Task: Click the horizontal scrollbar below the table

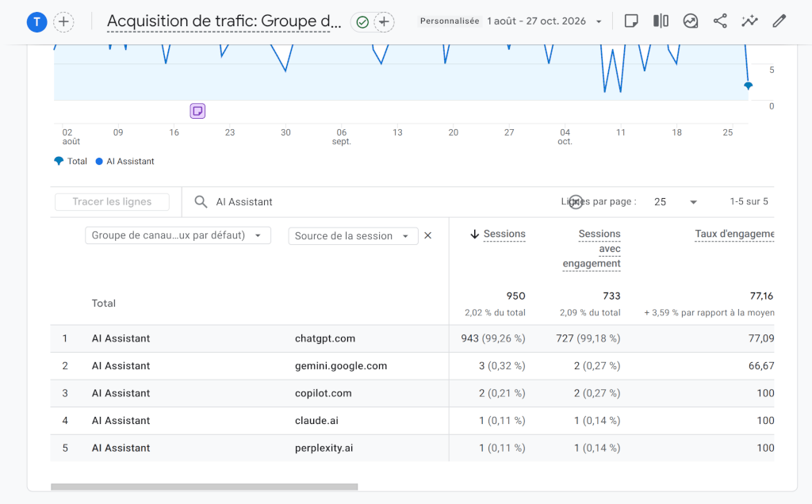Action: tap(204, 487)
